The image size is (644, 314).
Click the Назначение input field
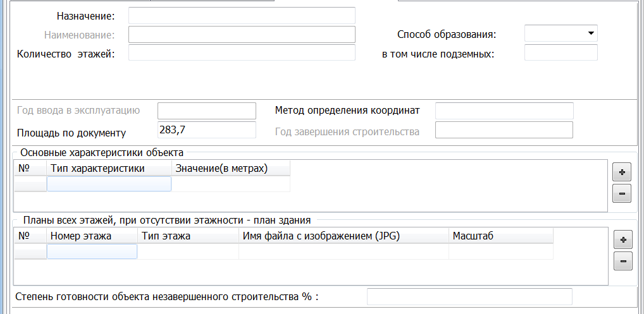pos(242,15)
